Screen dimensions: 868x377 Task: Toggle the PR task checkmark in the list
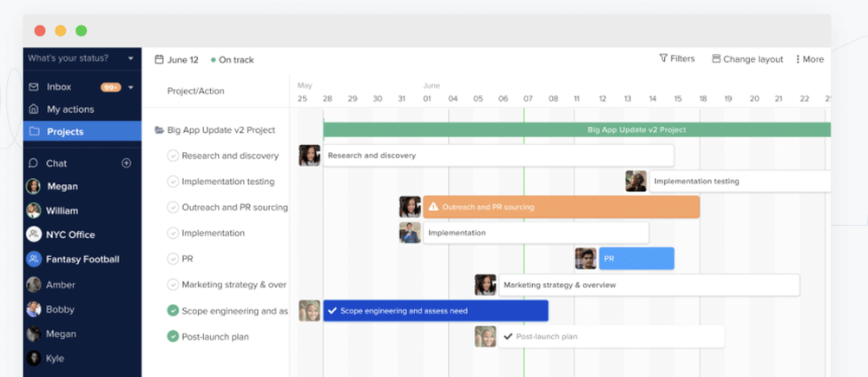point(173,259)
